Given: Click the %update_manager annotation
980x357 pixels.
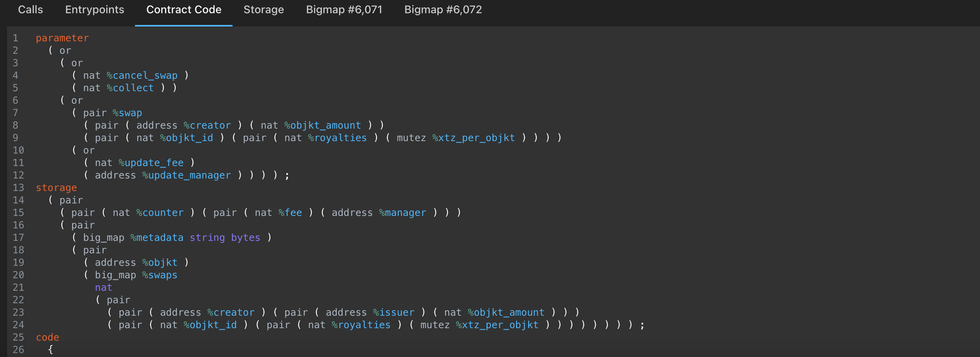Looking at the screenshot, I should tap(186, 175).
